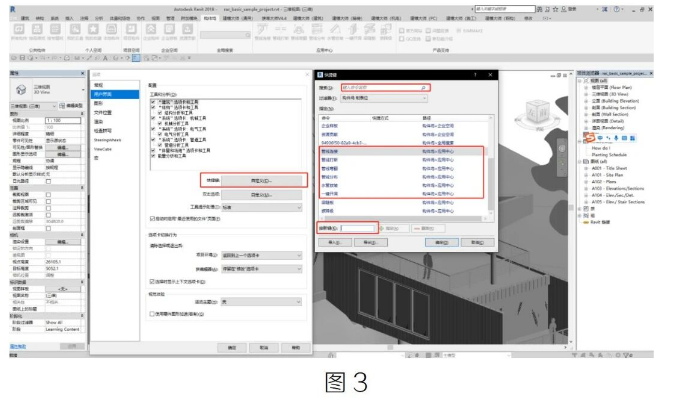695x413 pixels.
Task: Toggle the show contextual tab on selection checkbox
Action: 152,282
